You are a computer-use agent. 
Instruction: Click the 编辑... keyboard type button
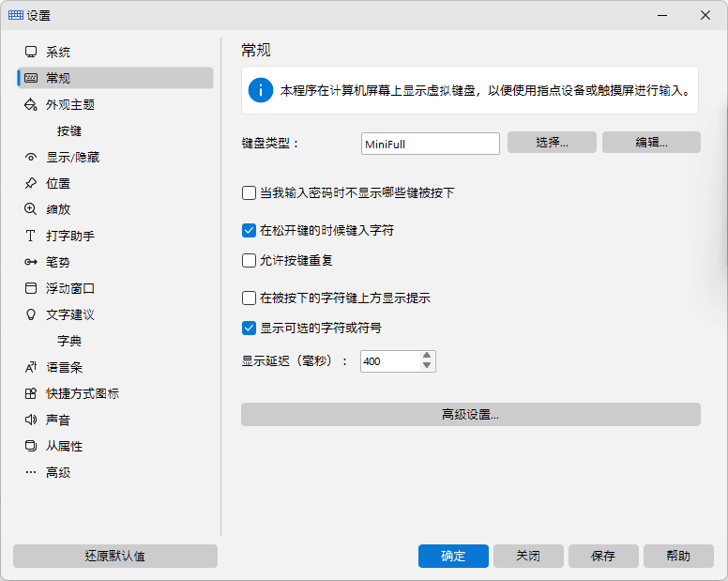(651, 142)
